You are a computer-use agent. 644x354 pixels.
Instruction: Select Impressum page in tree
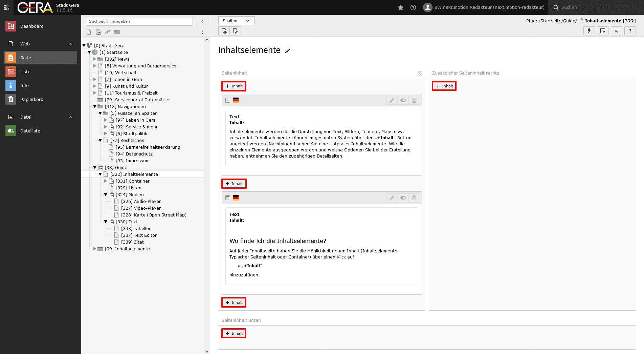pyautogui.click(x=133, y=161)
